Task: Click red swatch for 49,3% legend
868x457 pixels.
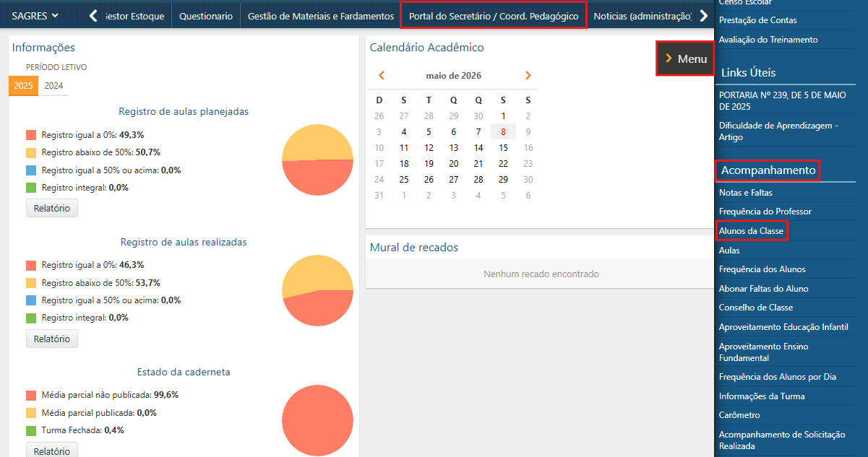Action: 31,135
